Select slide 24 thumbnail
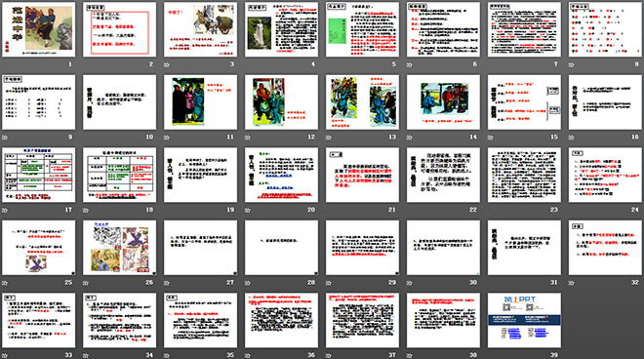Viewport: 644px width, 359px height. (605, 175)
